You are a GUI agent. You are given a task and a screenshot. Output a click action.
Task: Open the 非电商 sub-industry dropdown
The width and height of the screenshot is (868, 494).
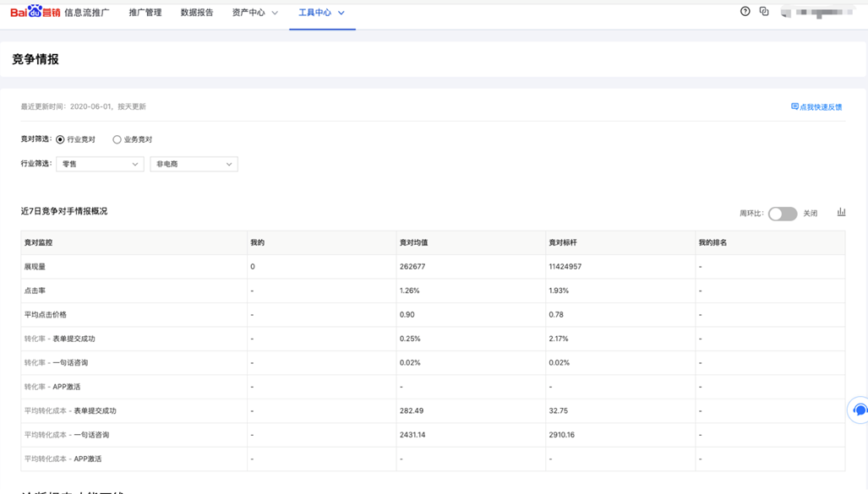coord(194,164)
